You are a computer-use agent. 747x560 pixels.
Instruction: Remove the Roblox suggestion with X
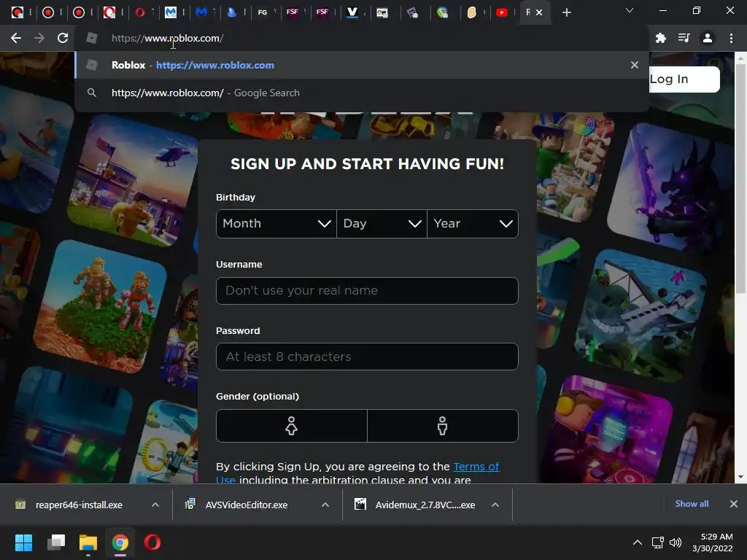pos(635,65)
